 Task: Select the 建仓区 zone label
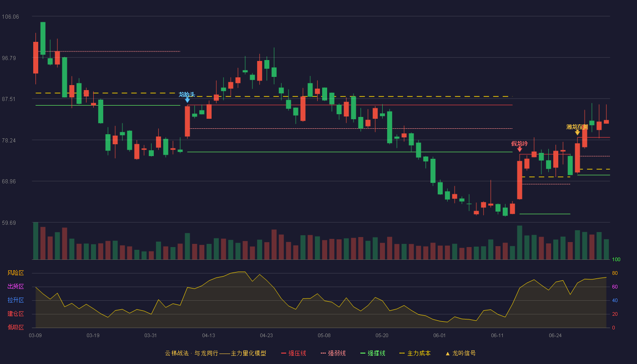(x=15, y=314)
